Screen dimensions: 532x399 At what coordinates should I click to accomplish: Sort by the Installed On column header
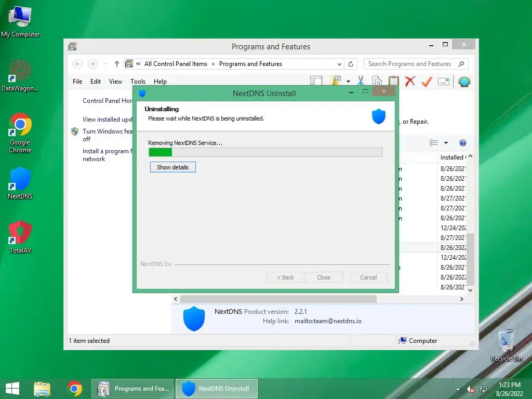pyautogui.click(x=453, y=157)
